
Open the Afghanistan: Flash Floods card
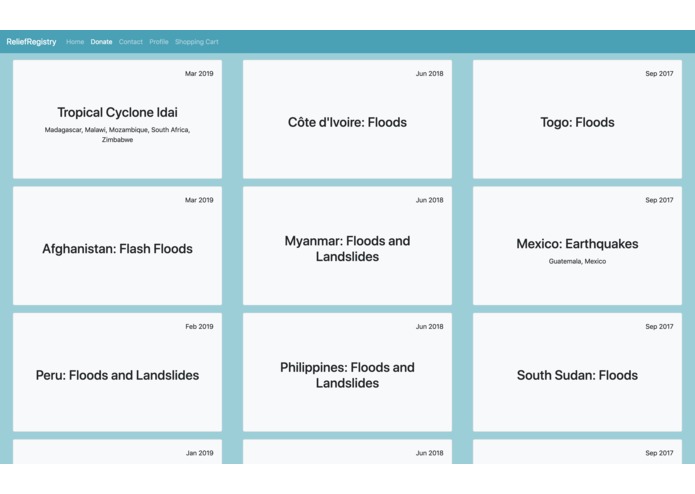tap(117, 246)
